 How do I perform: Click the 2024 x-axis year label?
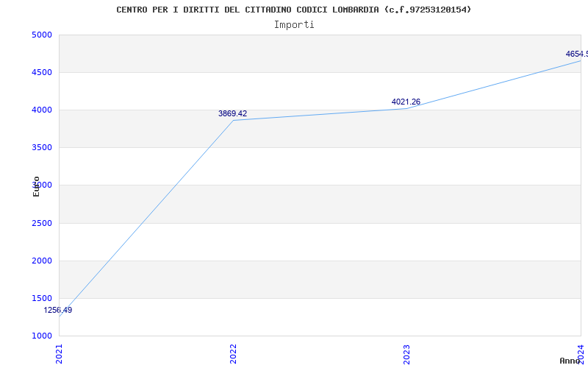coord(581,354)
